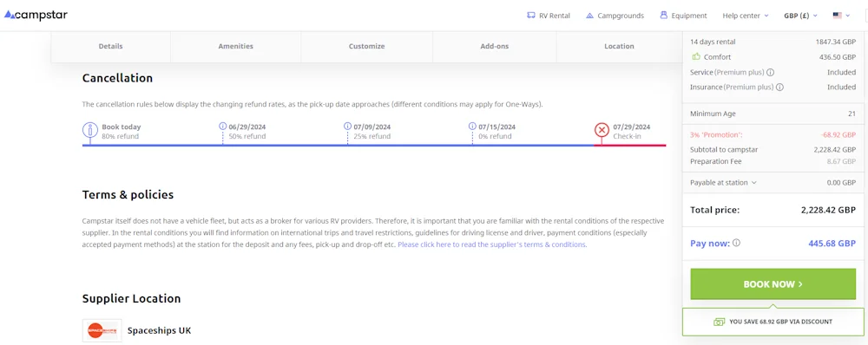Click the RV Rental van icon
This screenshot has width=868, height=345.
click(531, 16)
